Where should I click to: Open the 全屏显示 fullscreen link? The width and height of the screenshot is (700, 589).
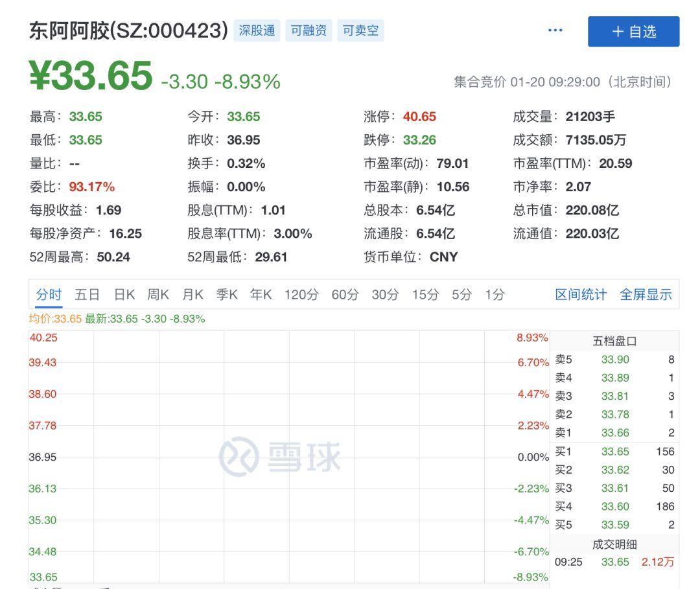646,294
